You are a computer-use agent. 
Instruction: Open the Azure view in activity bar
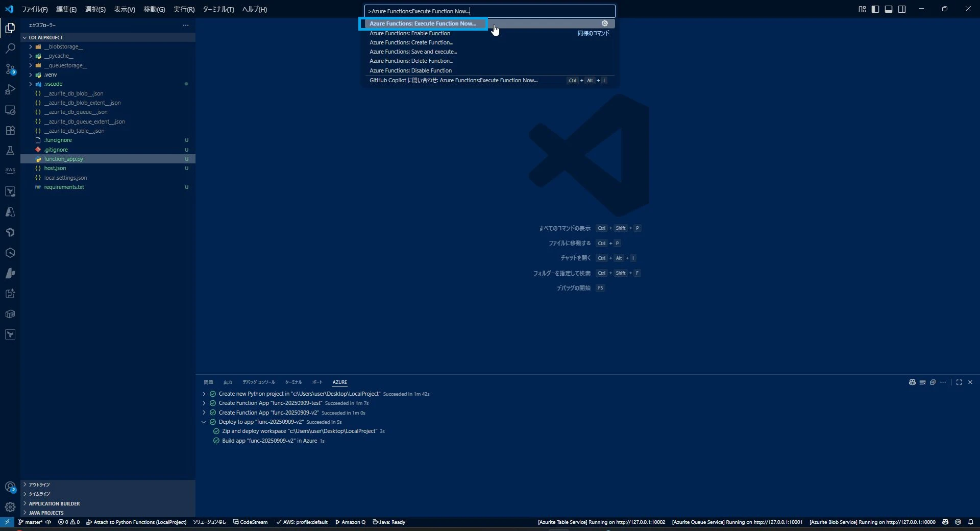click(10, 212)
